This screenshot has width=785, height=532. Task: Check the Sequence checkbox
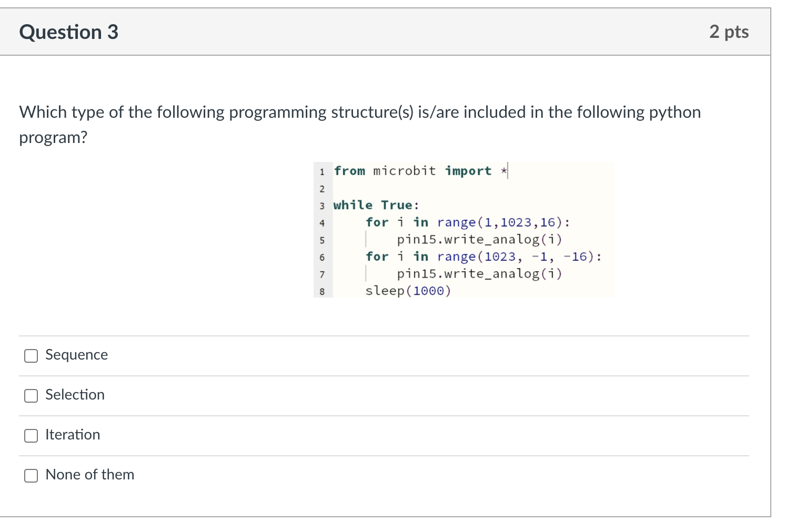click(x=31, y=356)
